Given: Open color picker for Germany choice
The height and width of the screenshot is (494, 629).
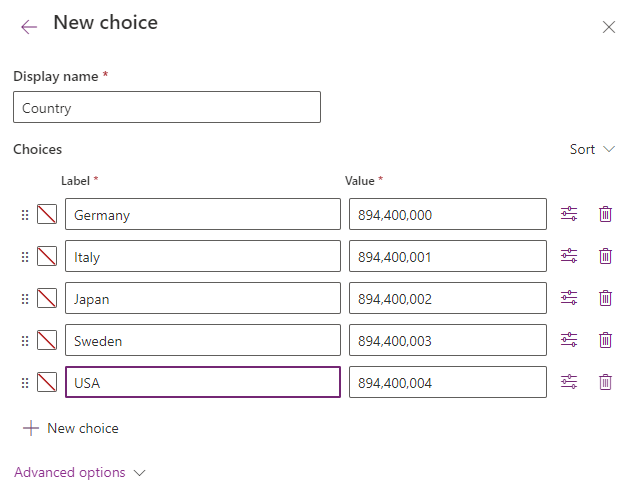Looking at the screenshot, I should pos(46,214).
